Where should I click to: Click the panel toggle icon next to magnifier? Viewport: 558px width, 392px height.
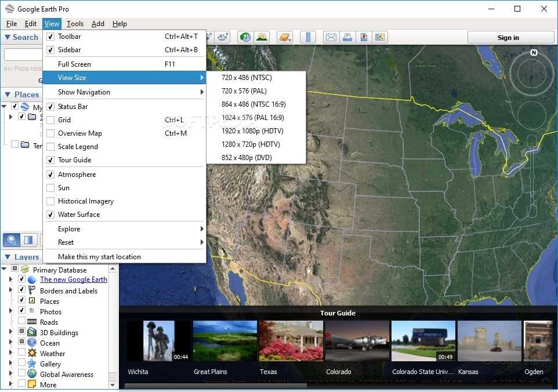click(28, 240)
